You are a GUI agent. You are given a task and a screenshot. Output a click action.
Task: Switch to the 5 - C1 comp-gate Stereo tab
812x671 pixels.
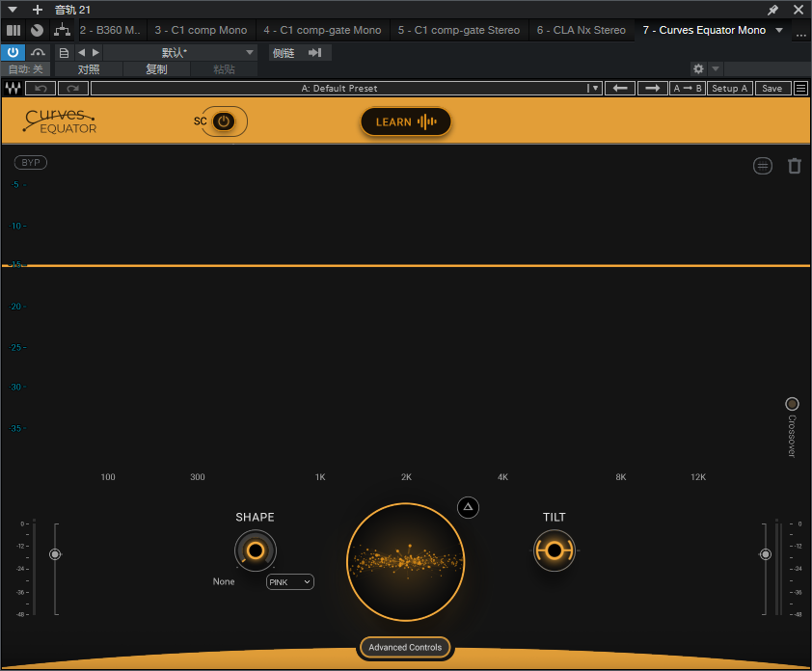(x=459, y=30)
